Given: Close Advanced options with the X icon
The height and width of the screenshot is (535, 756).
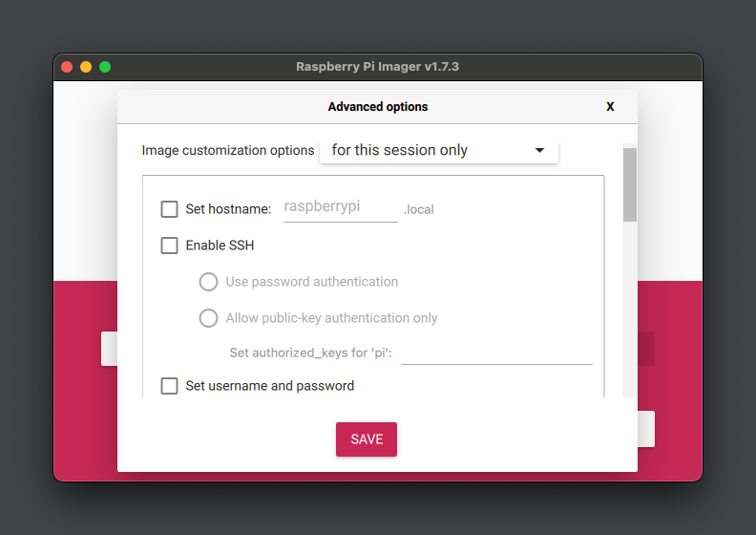Looking at the screenshot, I should [x=610, y=107].
